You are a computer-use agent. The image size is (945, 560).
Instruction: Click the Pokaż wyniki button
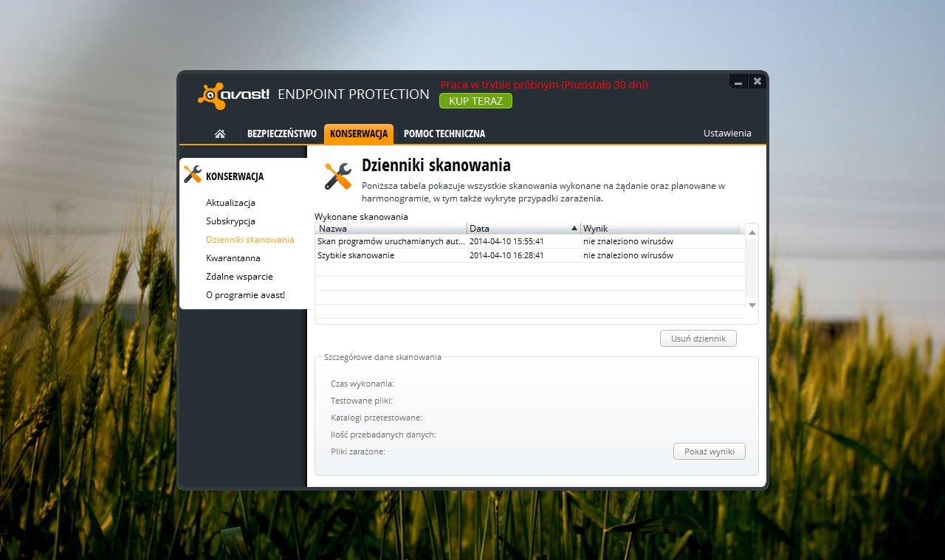tap(709, 451)
